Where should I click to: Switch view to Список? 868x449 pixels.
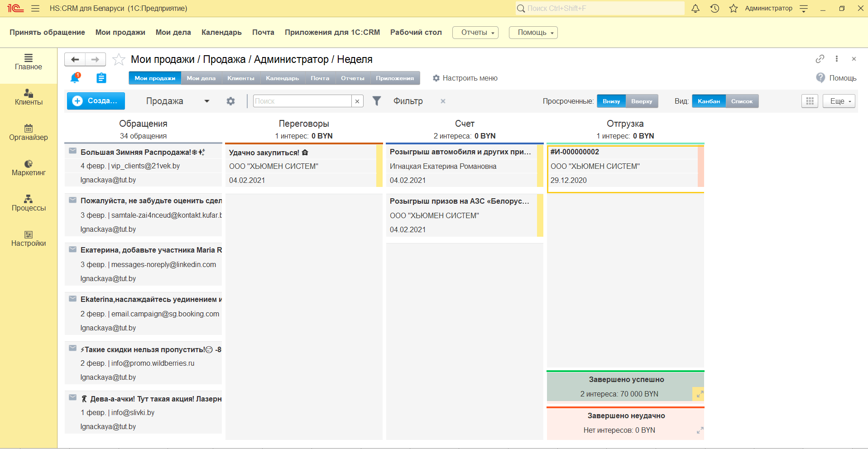pos(742,101)
